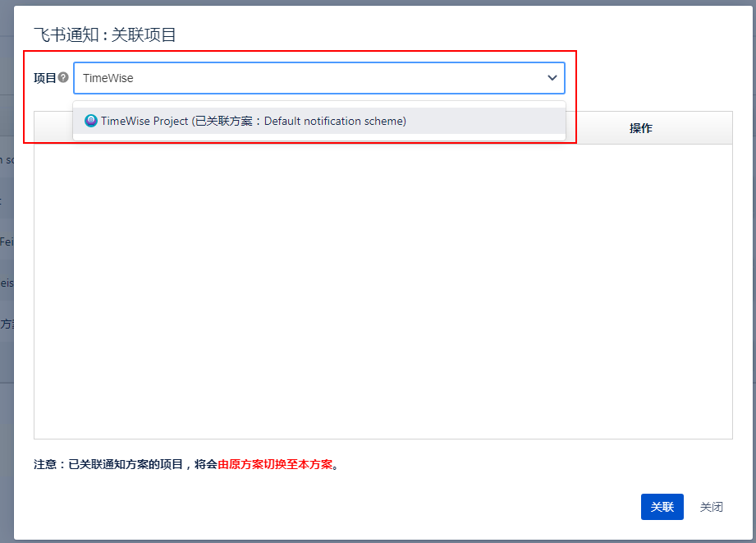Screen dimensions: 756x543
Task: Click the 飞书通知 : 关联项目 dialog title
Action: [x=105, y=35]
